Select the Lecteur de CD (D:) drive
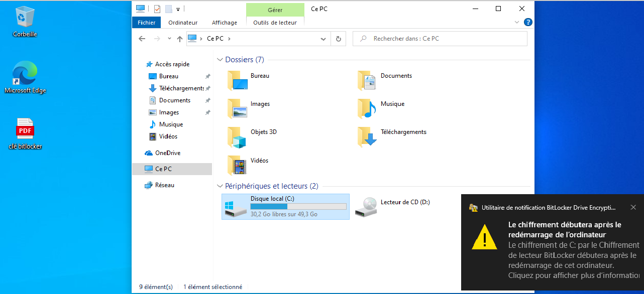This screenshot has height=294, width=644. (x=366, y=206)
